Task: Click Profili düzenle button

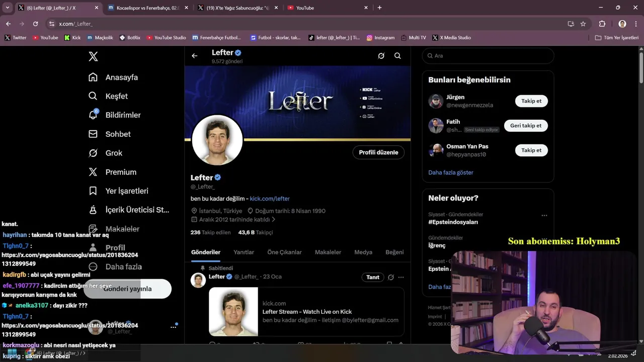Action: 378,152
